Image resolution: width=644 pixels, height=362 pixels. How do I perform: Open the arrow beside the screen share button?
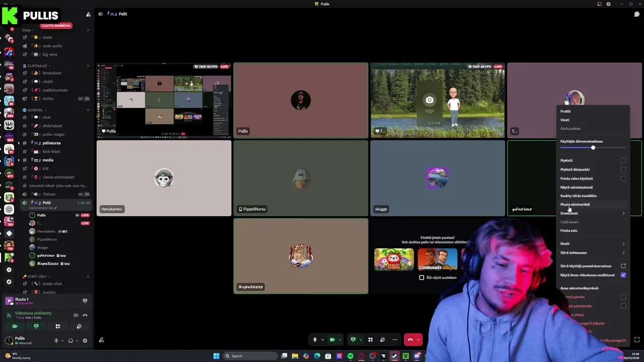[x=360, y=340]
